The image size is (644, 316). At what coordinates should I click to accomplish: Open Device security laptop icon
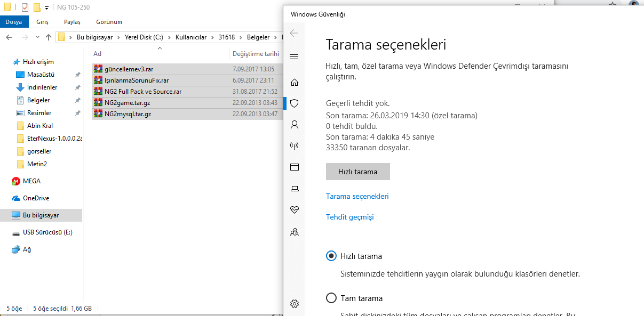point(294,189)
